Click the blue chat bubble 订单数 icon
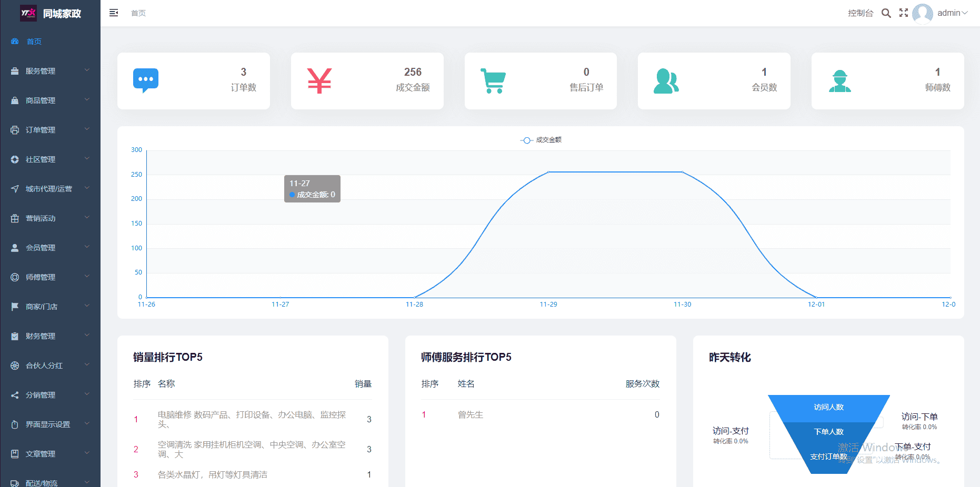 tap(146, 80)
